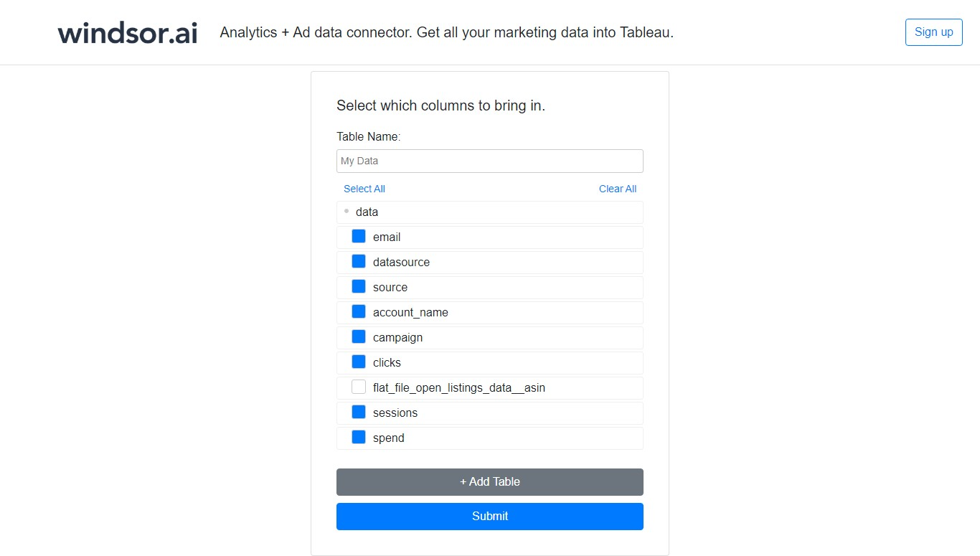This screenshot has width=980, height=556.
Task: Uncheck the email column checkbox
Action: click(x=359, y=237)
